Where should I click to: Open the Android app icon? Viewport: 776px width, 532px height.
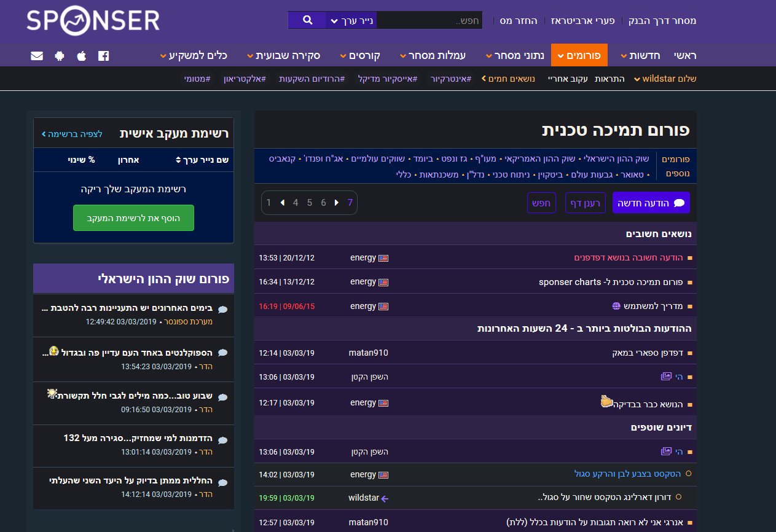pyautogui.click(x=60, y=56)
